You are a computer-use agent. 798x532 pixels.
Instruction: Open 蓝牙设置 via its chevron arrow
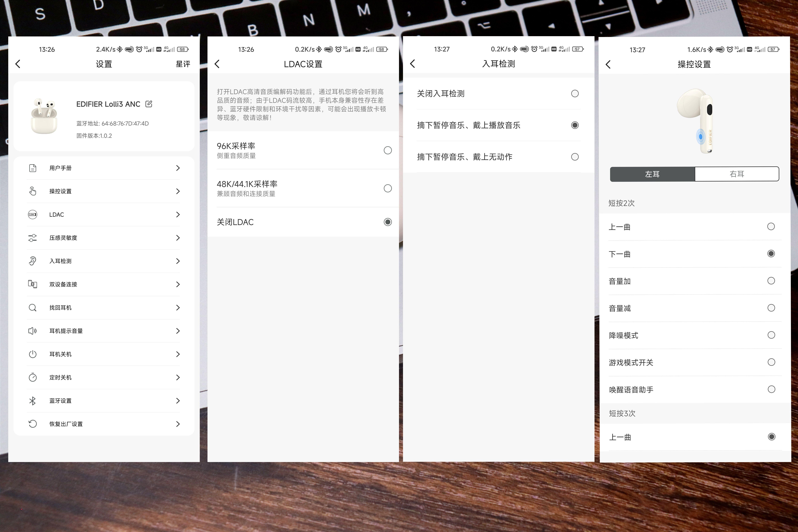click(178, 401)
